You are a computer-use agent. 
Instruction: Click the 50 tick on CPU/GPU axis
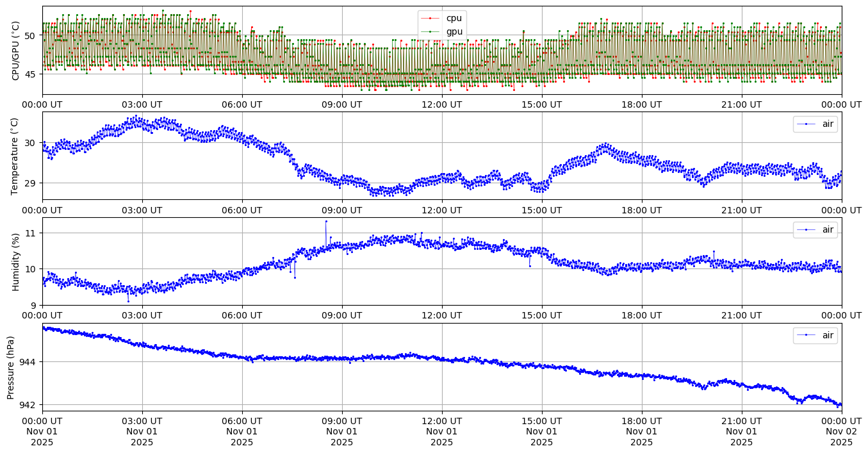pos(31,35)
